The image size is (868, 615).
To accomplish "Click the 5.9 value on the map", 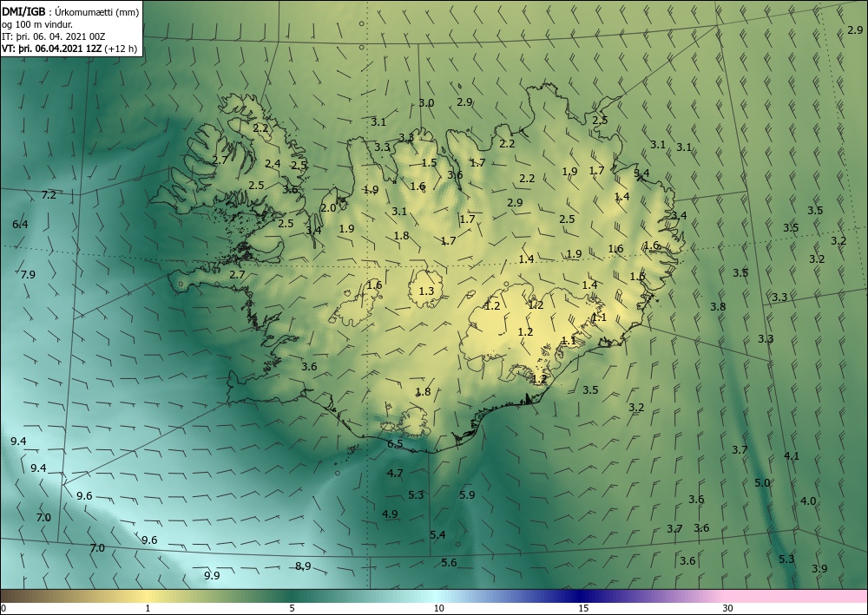I will click(467, 494).
